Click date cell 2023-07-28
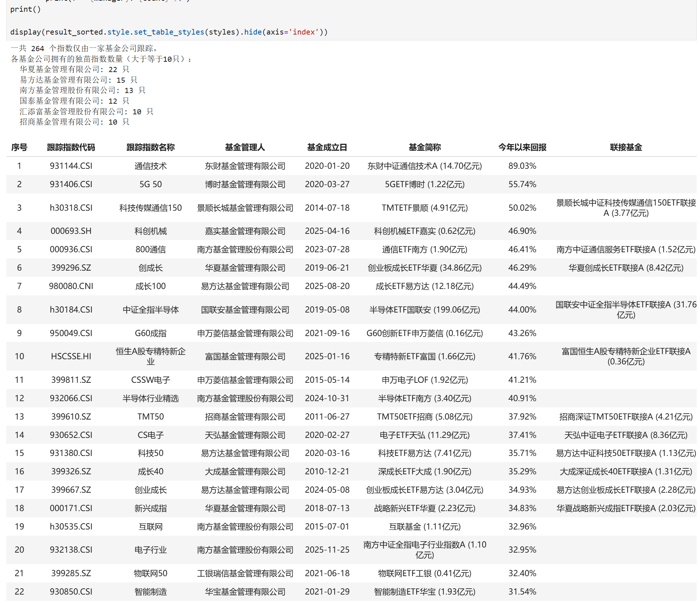This screenshot has width=700, height=603. (x=327, y=249)
